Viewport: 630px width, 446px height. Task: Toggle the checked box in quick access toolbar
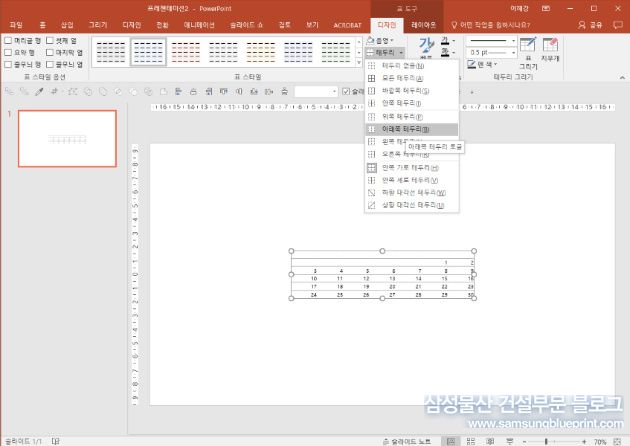pos(346,92)
